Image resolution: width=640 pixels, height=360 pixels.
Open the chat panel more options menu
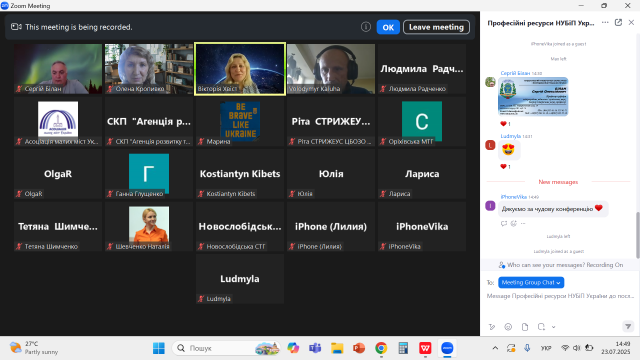pos(605,22)
